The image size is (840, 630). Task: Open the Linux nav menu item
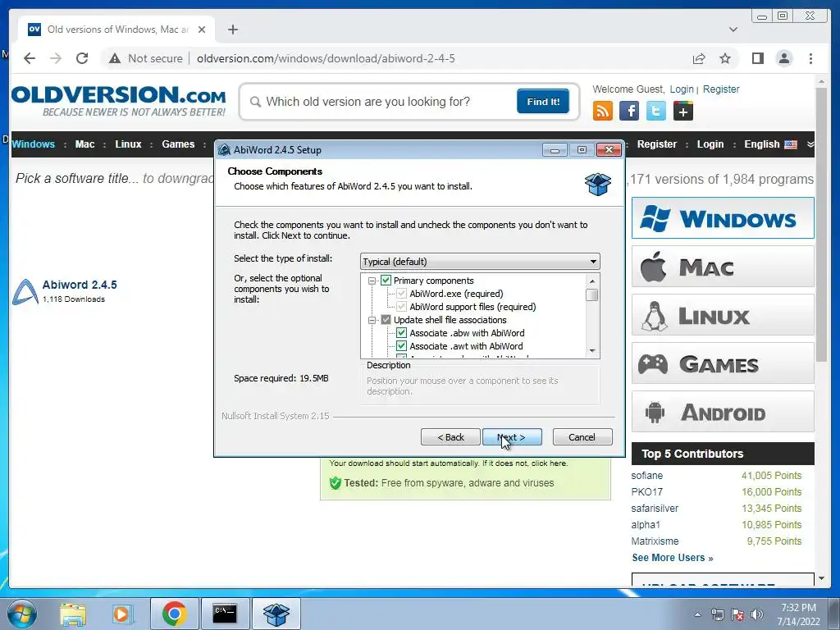[x=128, y=144]
